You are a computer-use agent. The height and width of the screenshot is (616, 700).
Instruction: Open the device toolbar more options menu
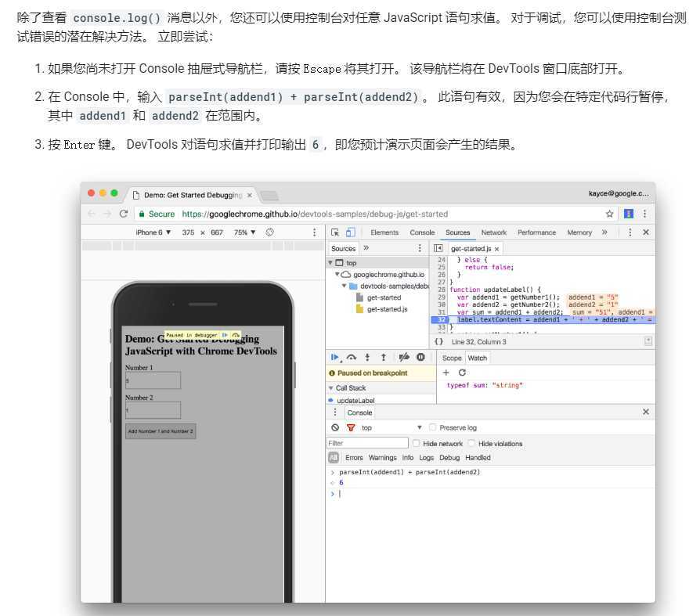coord(314,232)
